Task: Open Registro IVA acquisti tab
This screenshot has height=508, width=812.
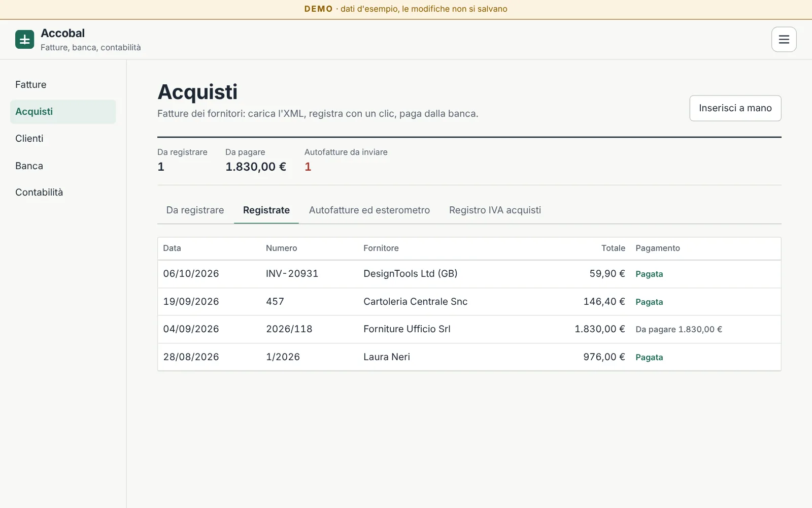Action: [x=495, y=210]
